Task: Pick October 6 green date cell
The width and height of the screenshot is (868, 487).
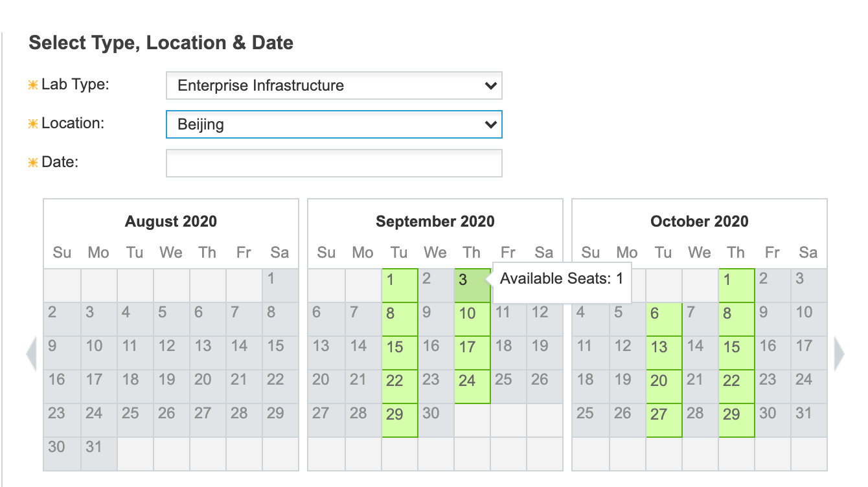Action: (x=664, y=319)
